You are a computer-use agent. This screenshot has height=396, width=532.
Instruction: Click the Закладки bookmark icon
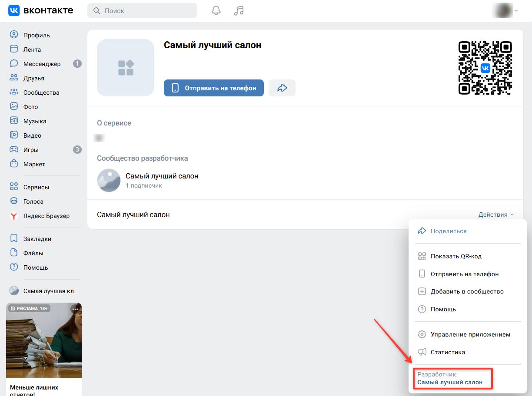click(x=14, y=238)
